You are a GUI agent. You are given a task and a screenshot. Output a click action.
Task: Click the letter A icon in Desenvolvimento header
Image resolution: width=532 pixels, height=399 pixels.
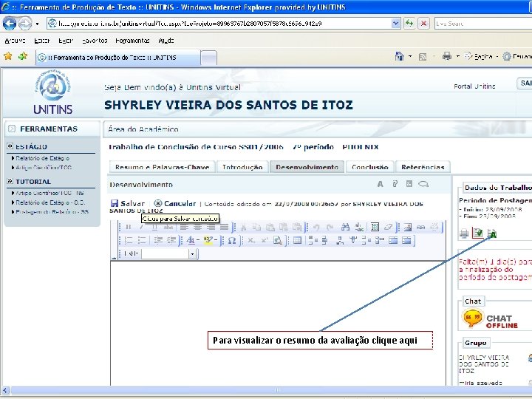380,184
